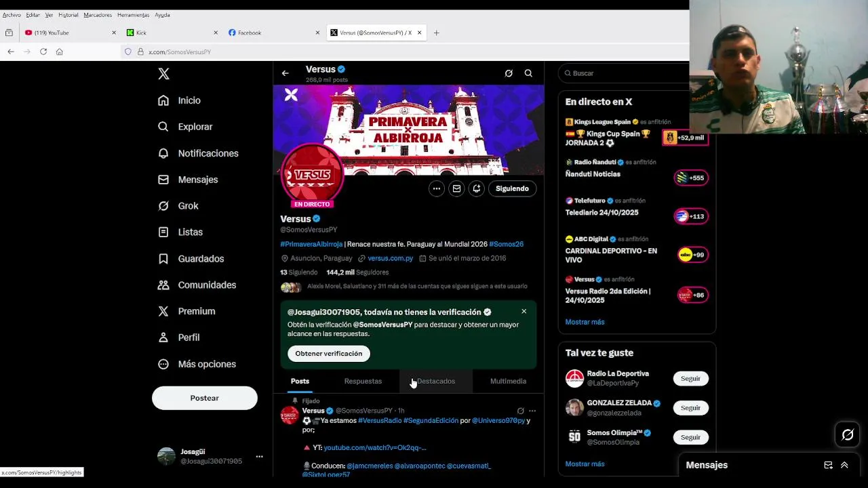Open new message icon in Mensajes drawer
This screenshot has height=488, width=868.
pos(828,465)
